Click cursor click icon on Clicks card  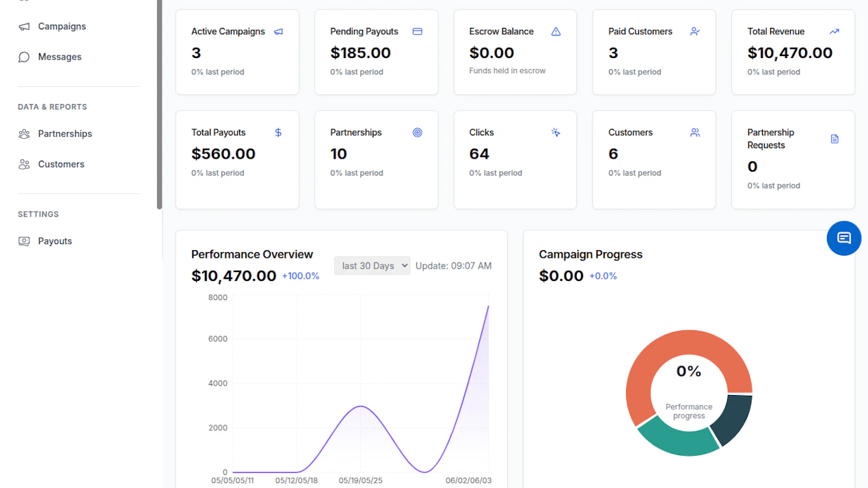point(556,133)
